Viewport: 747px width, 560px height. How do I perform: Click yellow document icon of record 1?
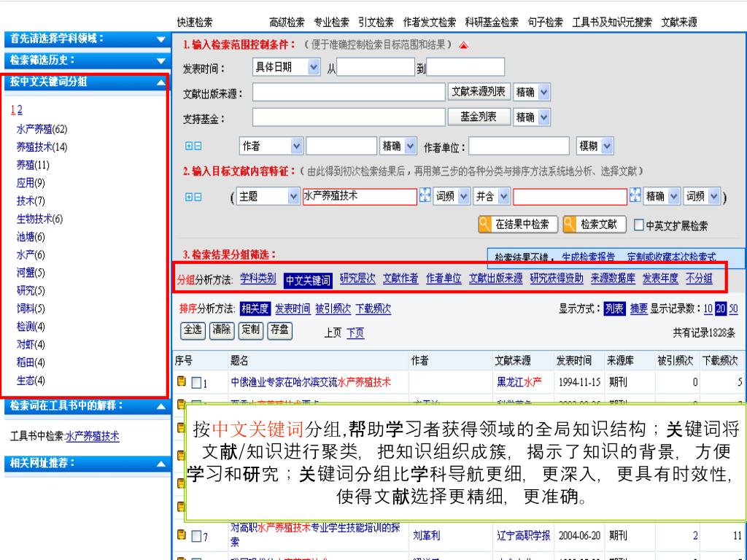(x=182, y=381)
